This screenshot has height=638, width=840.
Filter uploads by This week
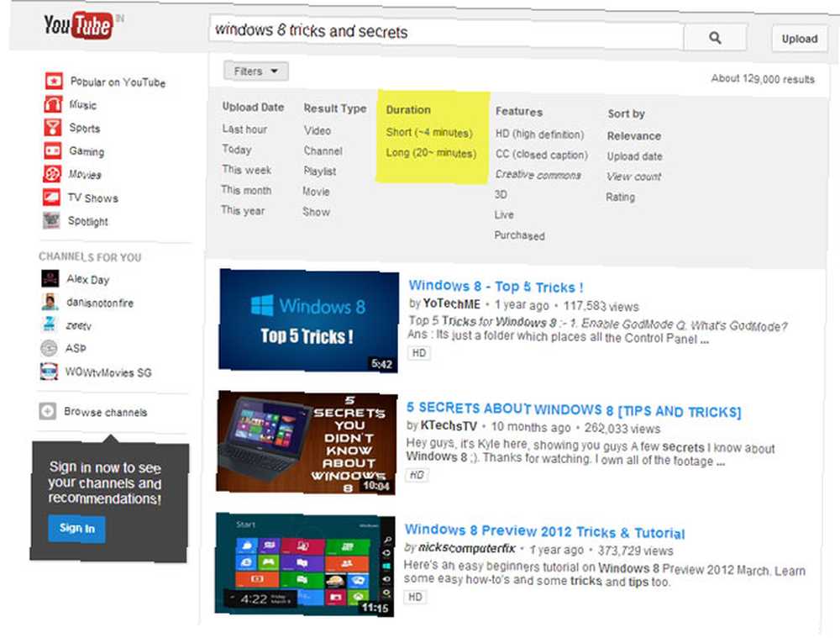[x=246, y=170]
